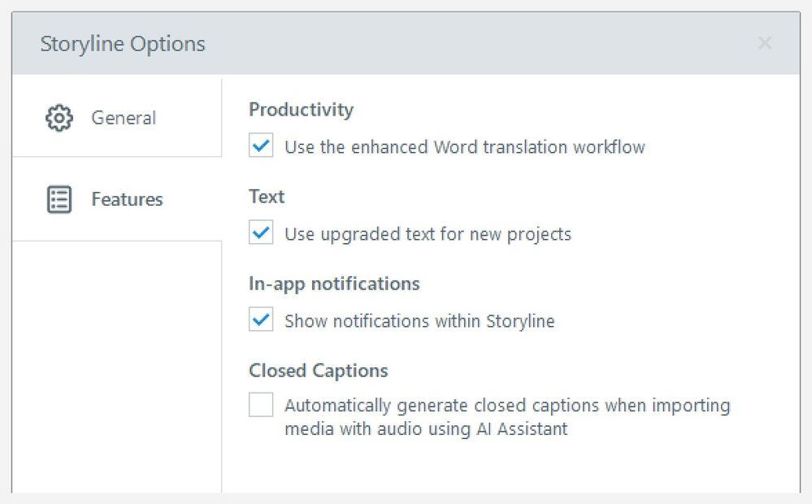Click the Productivity section heading
This screenshot has width=812, height=504.
pos(301,110)
